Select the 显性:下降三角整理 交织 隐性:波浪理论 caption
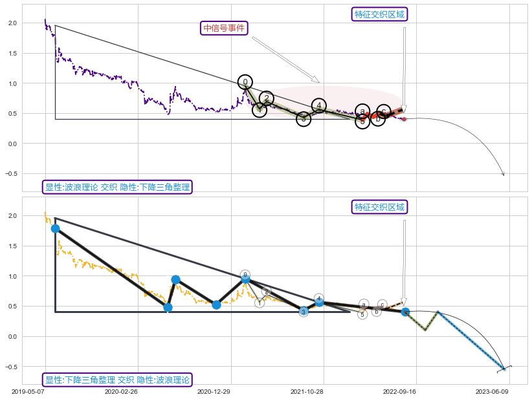The width and height of the screenshot is (532, 399). pyautogui.click(x=117, y=380)
